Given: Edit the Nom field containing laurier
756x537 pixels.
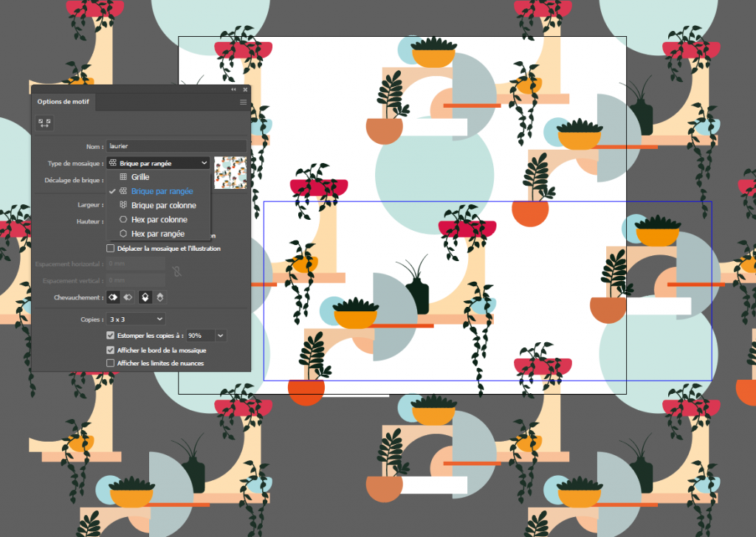Looking at the screenshot, I should click(176, 146).
